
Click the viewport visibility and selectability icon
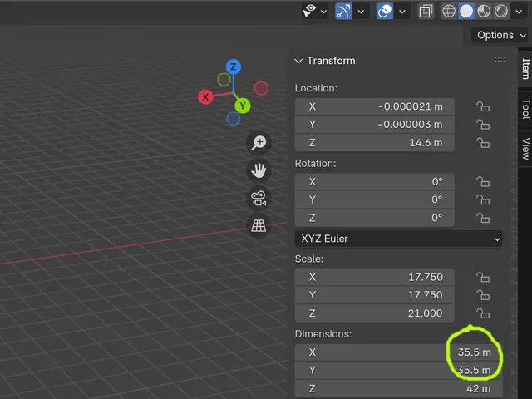[309, 11]
